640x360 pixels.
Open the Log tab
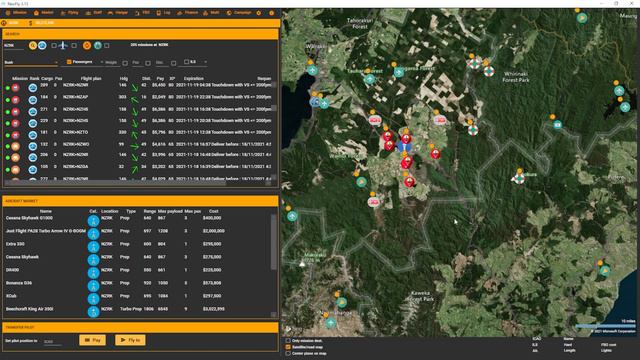[x=163, y=13]
